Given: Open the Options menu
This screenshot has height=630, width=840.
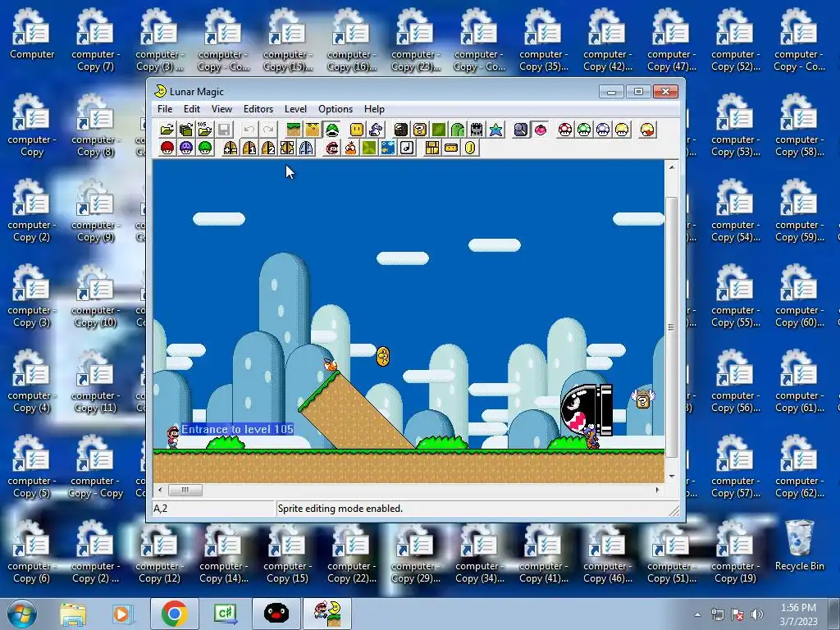Looking at the screenshot, I should [x=336, y=109].
